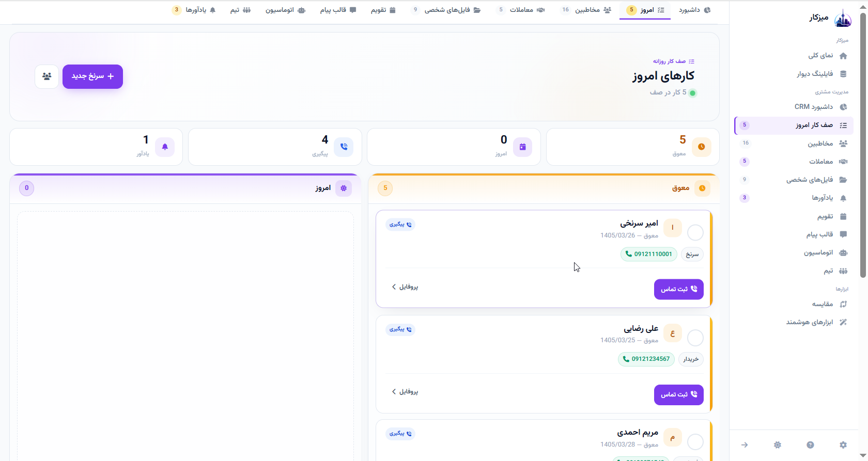Click ثبت تماس for امیر سرنخی
The height and width of the screenshot is (461, 868).
[678, 289]
